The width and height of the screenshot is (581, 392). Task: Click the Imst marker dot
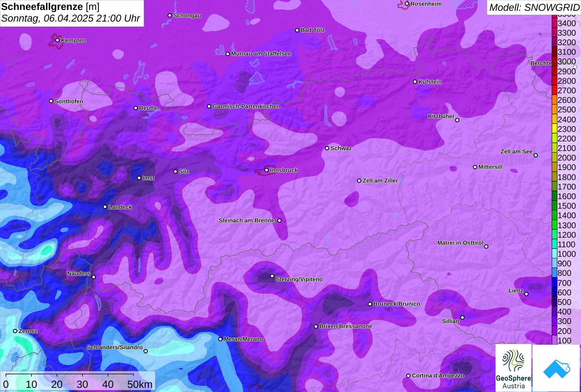(x=139, y=178)
